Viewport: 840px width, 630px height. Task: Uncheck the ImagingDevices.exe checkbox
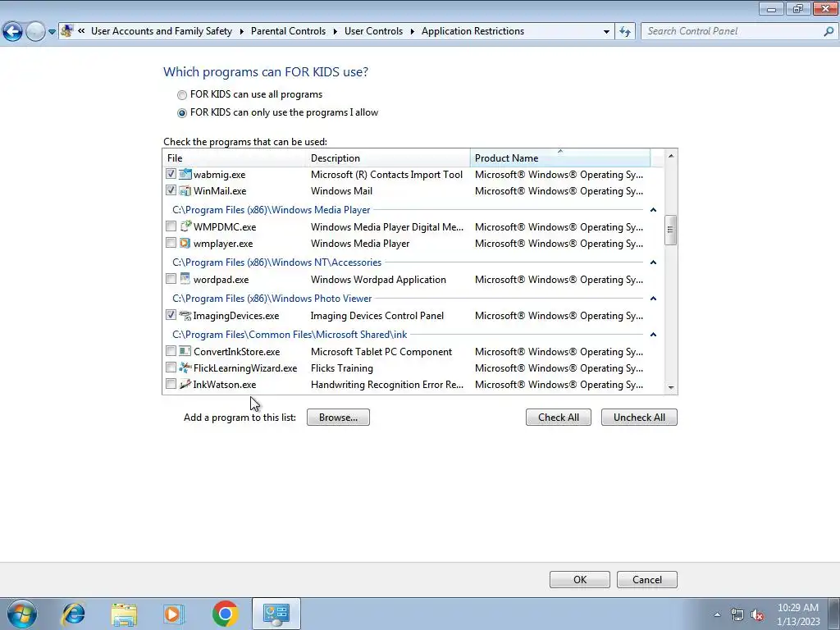171,315
